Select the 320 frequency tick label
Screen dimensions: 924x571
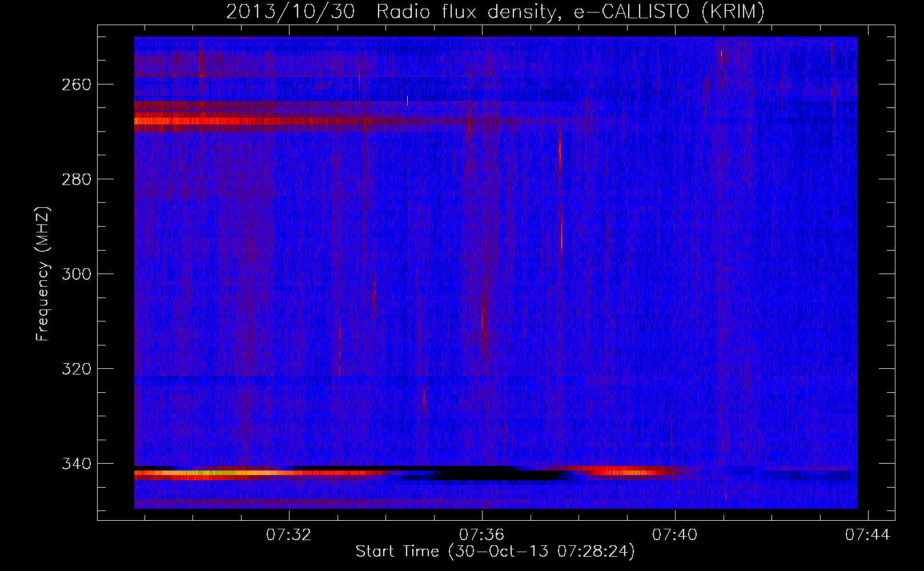(76, 369)
